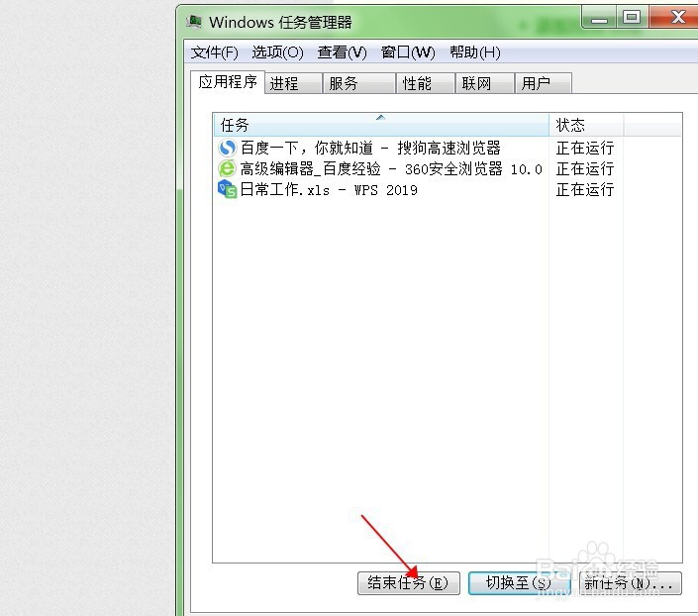Screen dimensions: 698x616
Task: Click the 360 browser icon in task list
Action: [227, 168]
